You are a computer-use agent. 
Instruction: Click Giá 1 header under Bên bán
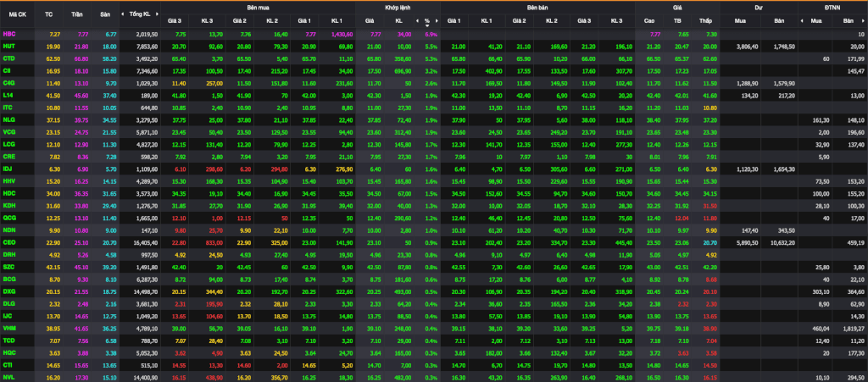pyautogui.click(x=454, y=20)
